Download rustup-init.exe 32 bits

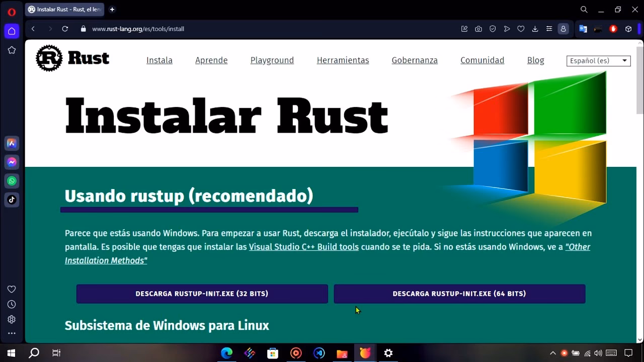pyautogui.click(x=202, y=294)
